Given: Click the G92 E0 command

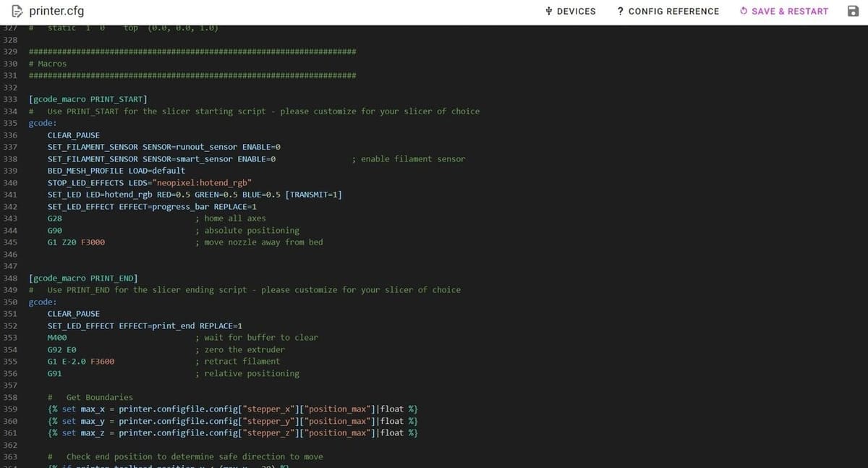Looking at the screenshot, I should tap(62, 349).
